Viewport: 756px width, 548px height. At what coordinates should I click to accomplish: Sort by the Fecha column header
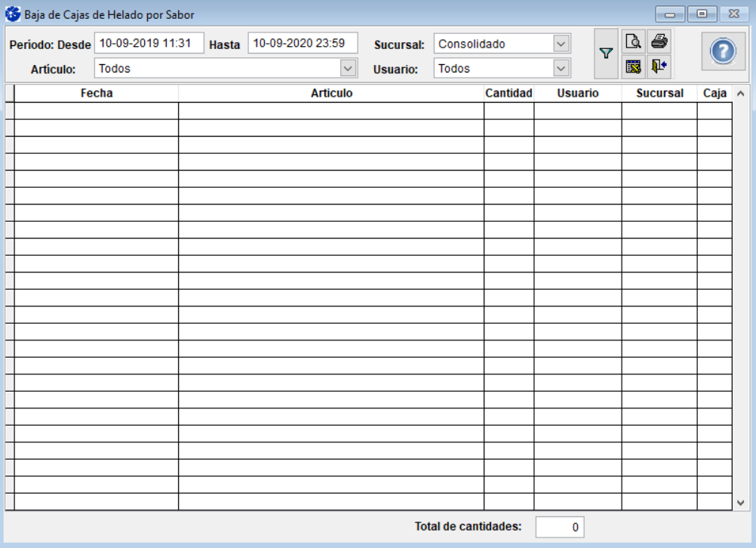(97, 94)
